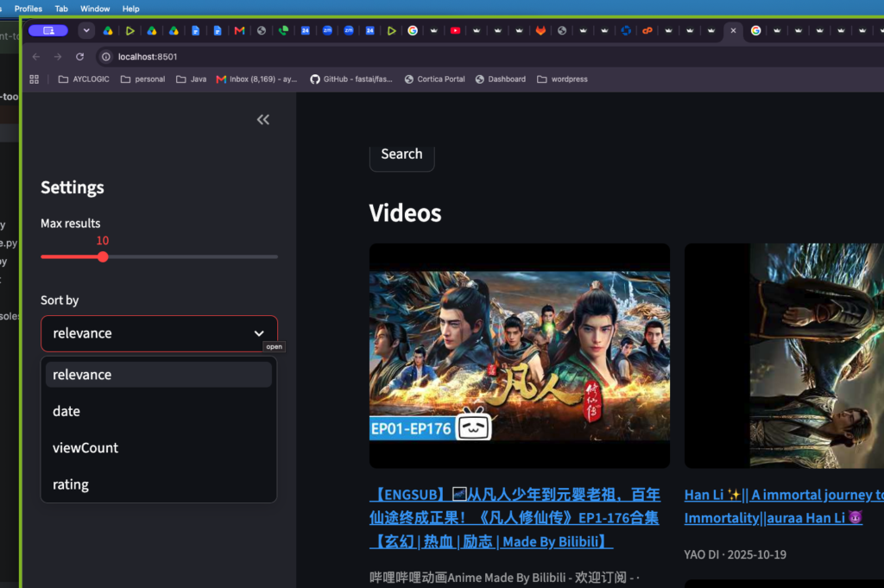Open the tab search chevron dropdown

click(86, 30)
